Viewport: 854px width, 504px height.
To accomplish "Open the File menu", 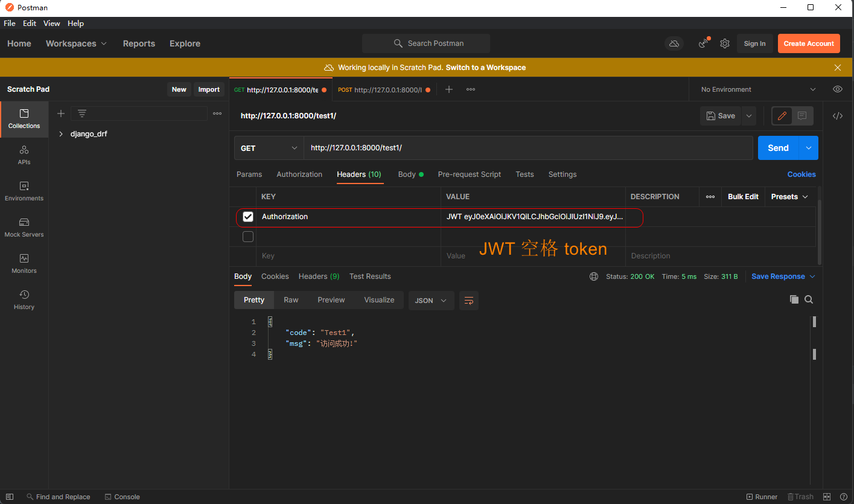I will point(10,24).
